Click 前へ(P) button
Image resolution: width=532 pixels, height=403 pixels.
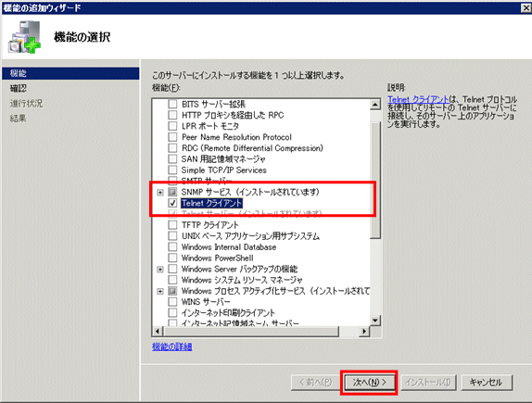tap(315, 383)
